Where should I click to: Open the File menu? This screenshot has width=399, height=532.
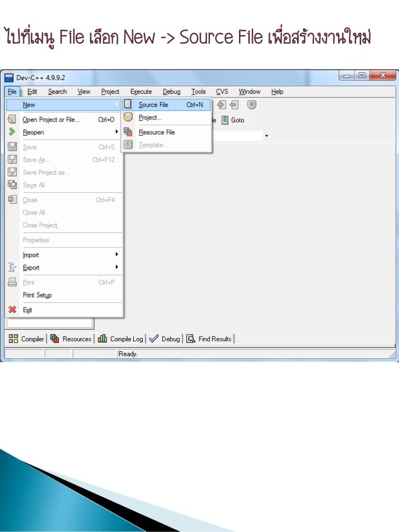point(12,91)
